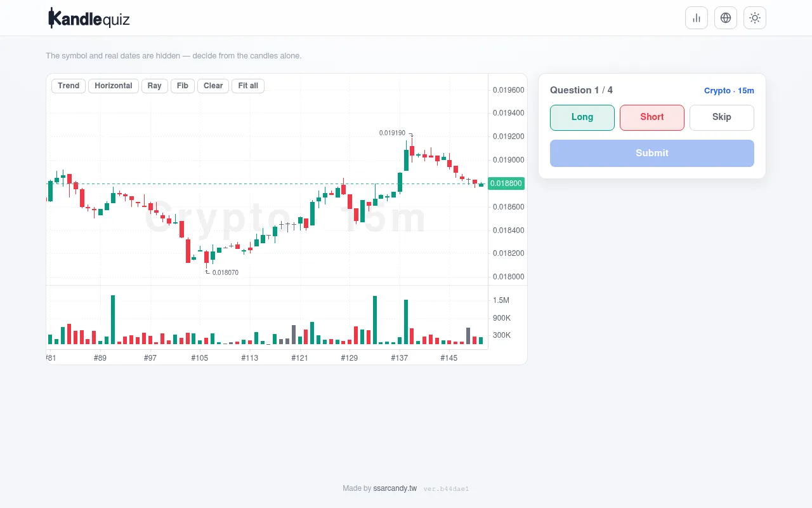Click the tallest green volume bar near #89
Image resolution: width=812 pixels, height=508 pixels.
pos(113,319)
